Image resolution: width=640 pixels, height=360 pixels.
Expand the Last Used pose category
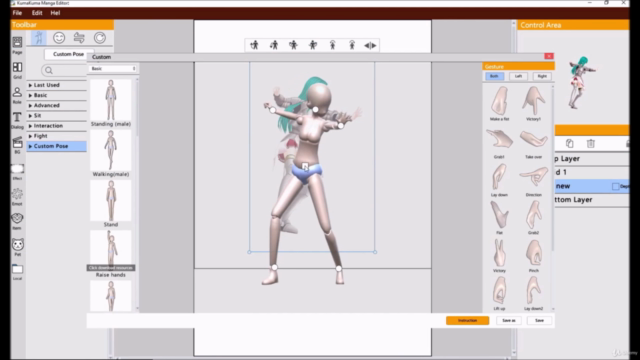(57, 85)
